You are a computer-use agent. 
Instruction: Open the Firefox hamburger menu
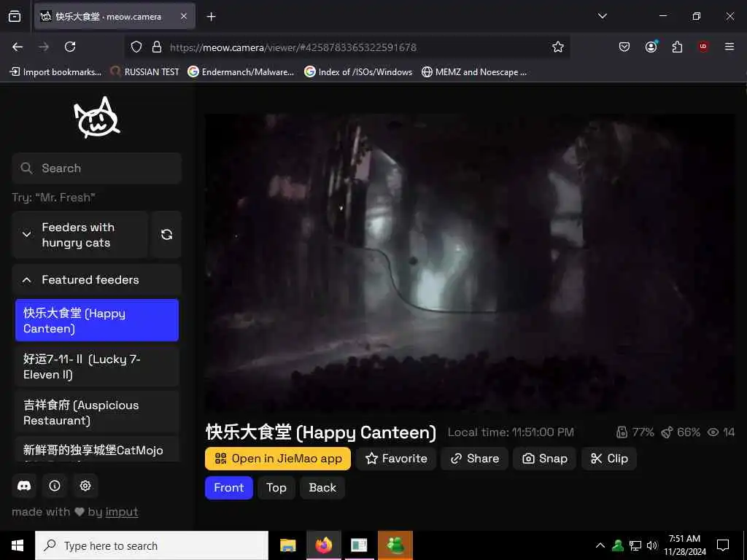point(729,47)
